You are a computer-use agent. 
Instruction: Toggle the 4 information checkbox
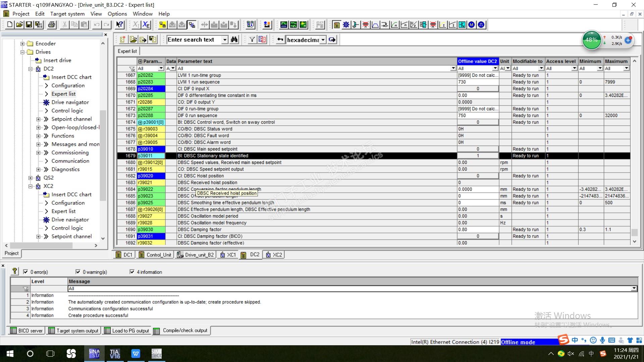tap(132, 272)
